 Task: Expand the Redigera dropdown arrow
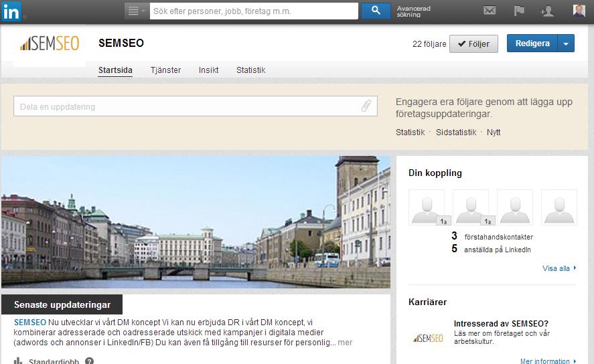pyautogui.click(x=566, y=43)
